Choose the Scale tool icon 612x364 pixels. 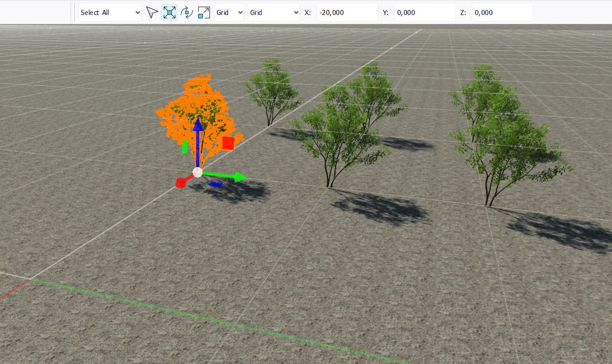tap(204, 13)
